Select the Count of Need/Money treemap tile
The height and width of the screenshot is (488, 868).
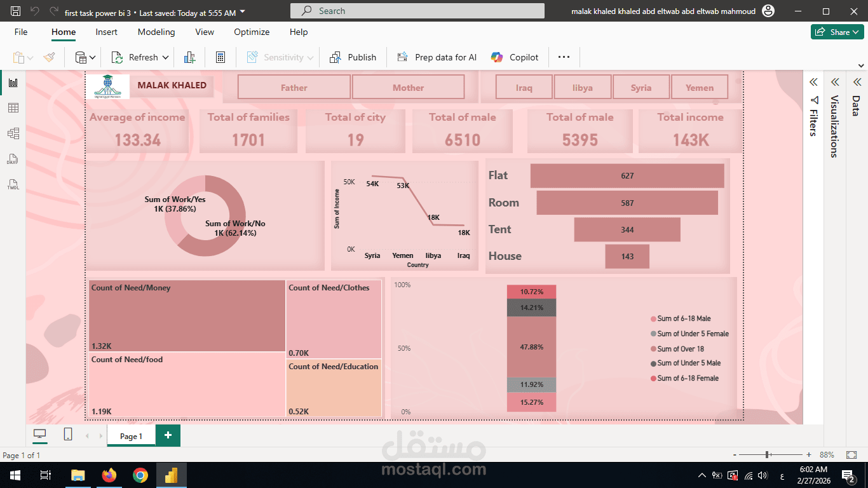point(187,316)
